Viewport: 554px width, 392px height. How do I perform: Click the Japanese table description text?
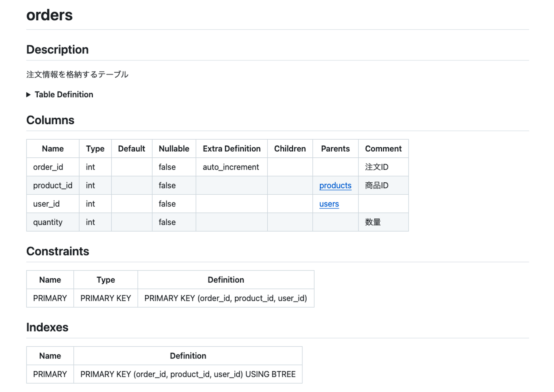coord(77,75)
